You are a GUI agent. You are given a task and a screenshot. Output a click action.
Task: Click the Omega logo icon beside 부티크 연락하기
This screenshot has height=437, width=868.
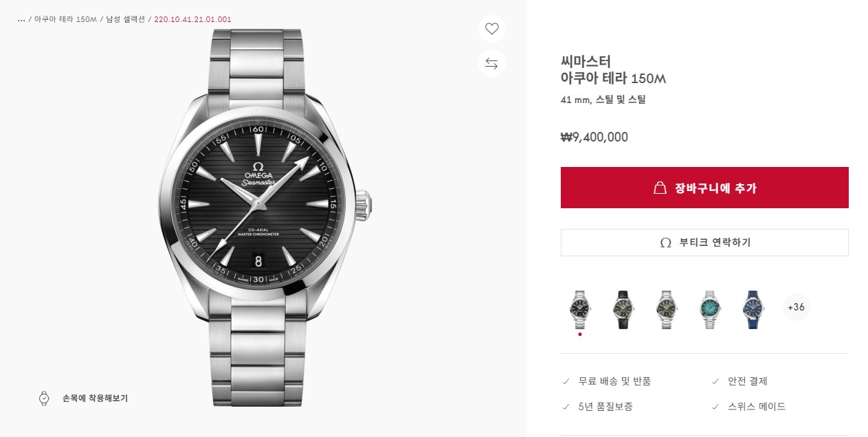pos(665,243)
